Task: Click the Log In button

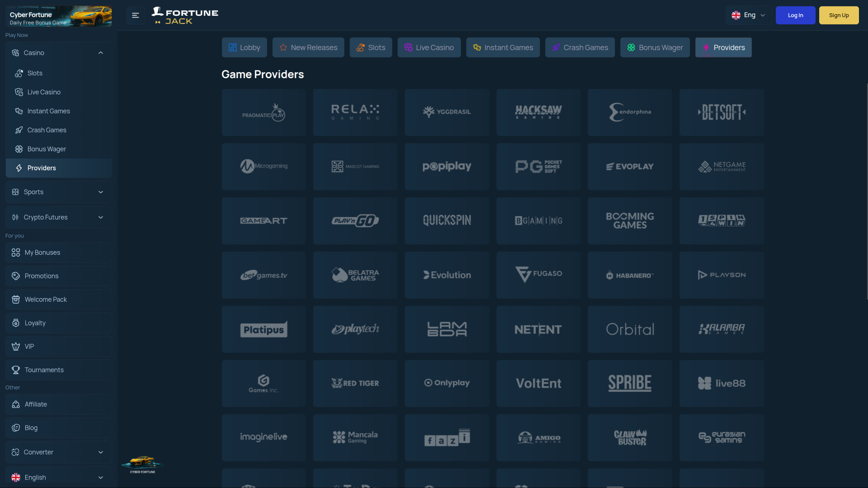Action: [795, 15]
